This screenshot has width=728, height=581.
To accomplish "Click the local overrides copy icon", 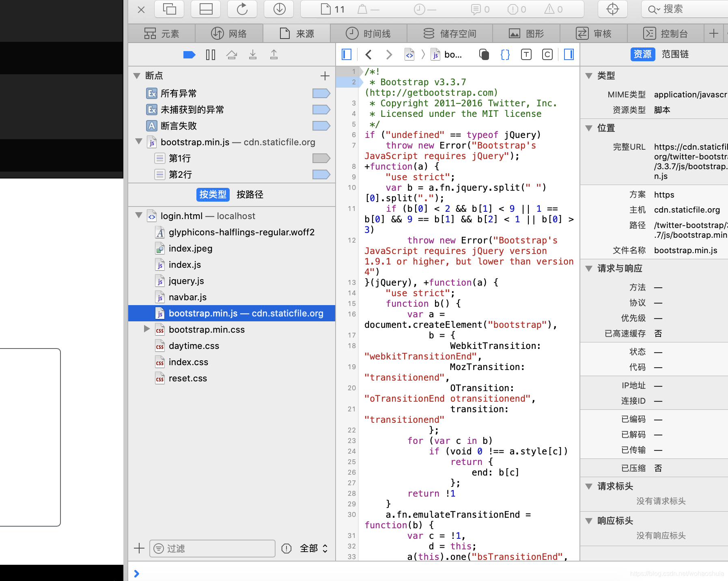I will [x=484, y=54].
